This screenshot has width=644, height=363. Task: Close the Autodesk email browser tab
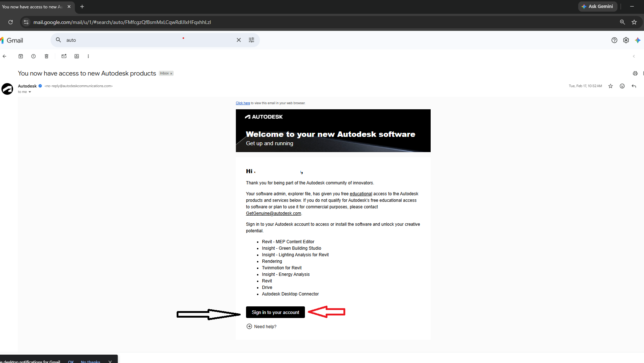pos(69,7)
